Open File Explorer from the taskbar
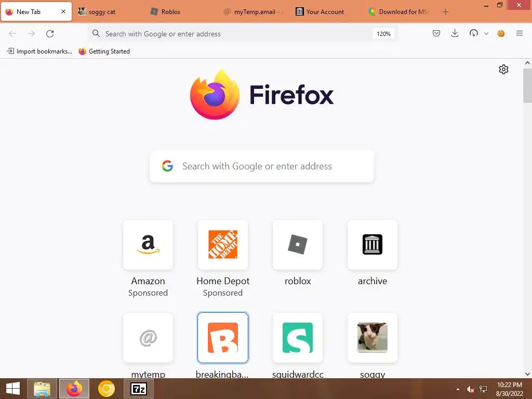 pos(42,389)
